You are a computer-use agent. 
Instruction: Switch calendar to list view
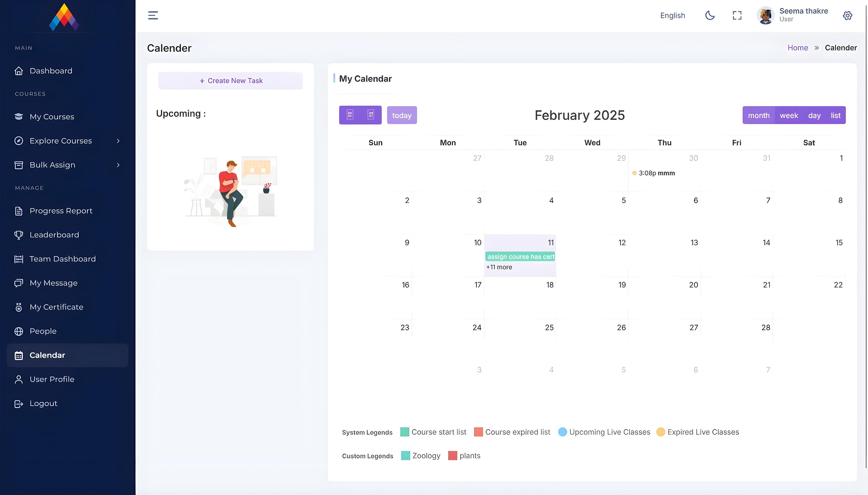[835, 115]
